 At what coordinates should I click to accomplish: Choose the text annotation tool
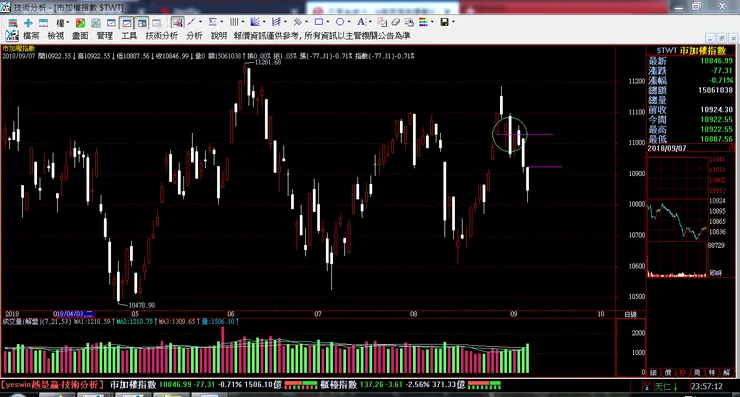[361, 22]
